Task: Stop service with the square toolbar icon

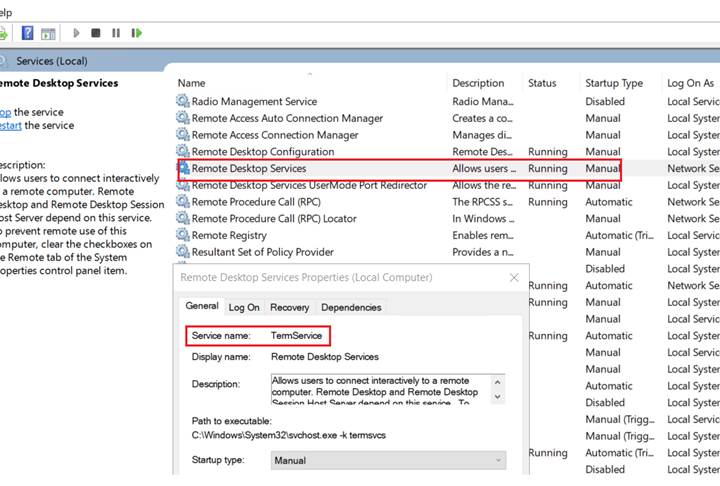Action: [96, 33]
